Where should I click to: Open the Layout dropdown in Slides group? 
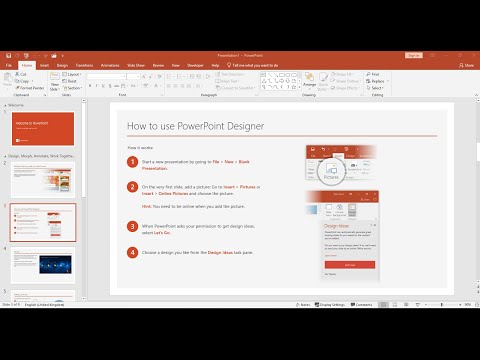(72, 74)
